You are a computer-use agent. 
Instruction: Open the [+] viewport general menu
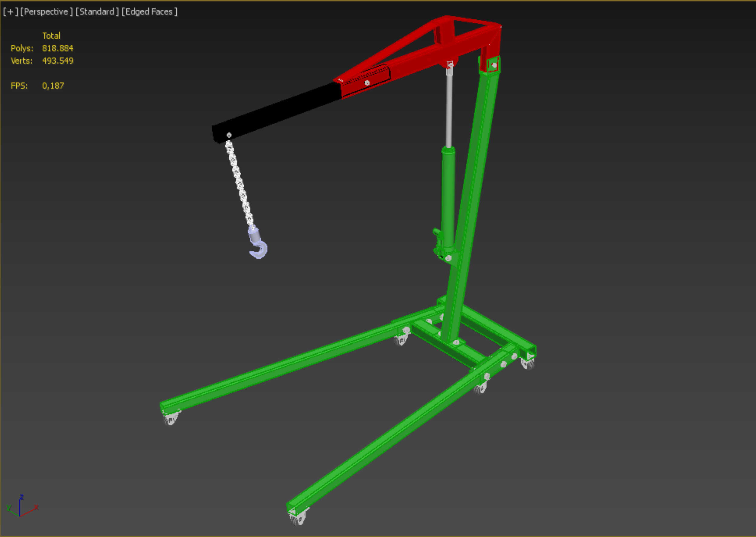click(x=10, y=12)
